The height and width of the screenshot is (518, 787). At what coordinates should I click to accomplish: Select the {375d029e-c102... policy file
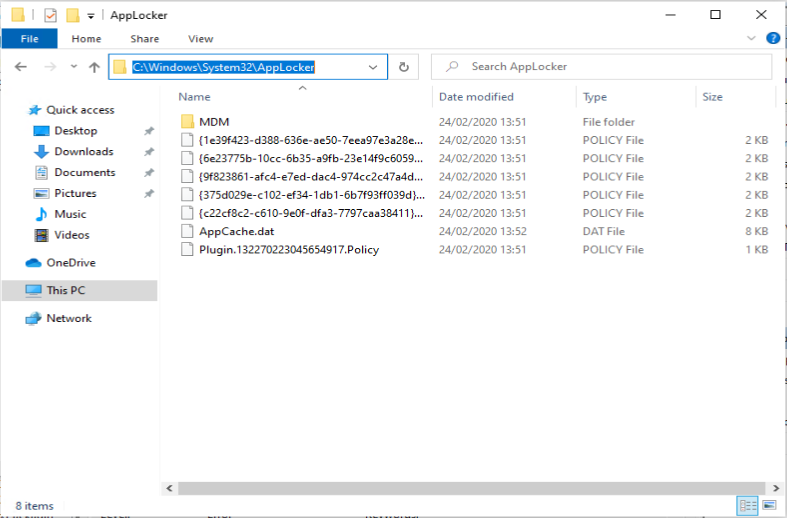[x=312, y=195]
